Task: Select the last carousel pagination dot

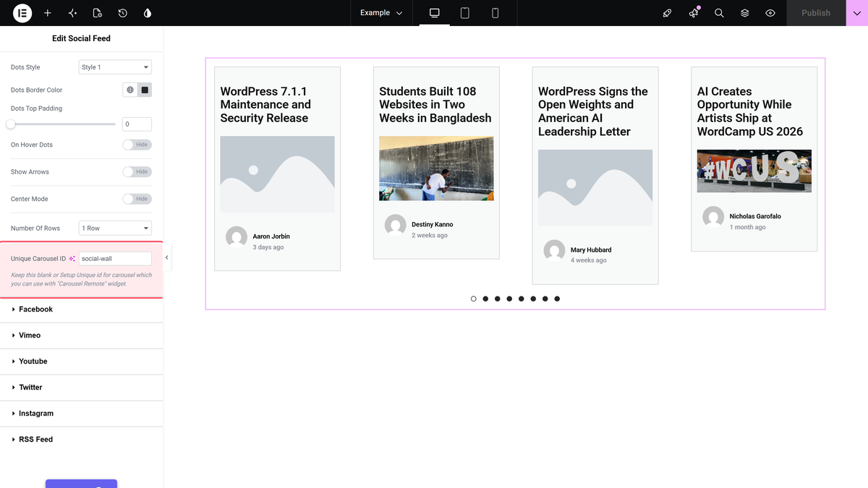Action: [557, 299]
